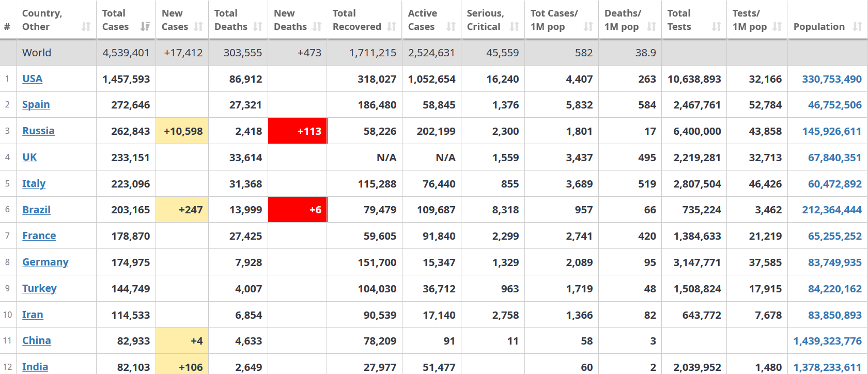Sort by Total Recovered sort icon
This screenshot has height=374, width=868.
392,26
